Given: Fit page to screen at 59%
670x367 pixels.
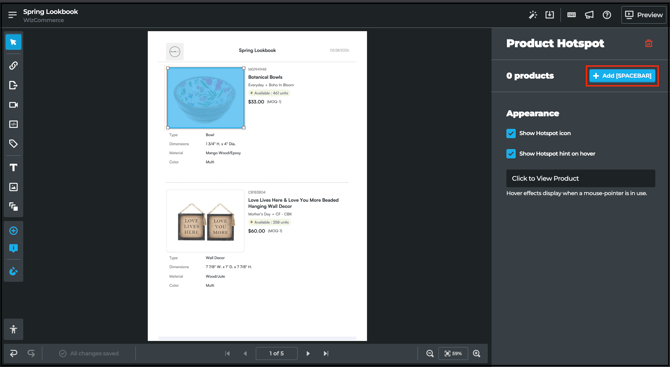Looking at the screenshot, I should (453, 353).
